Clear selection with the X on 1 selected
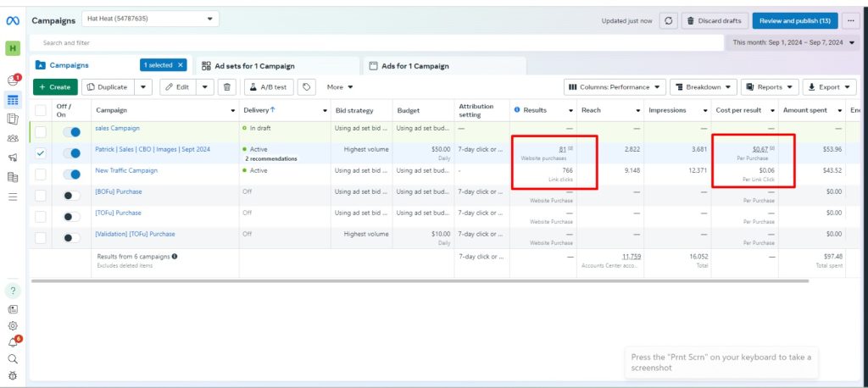 180,64
